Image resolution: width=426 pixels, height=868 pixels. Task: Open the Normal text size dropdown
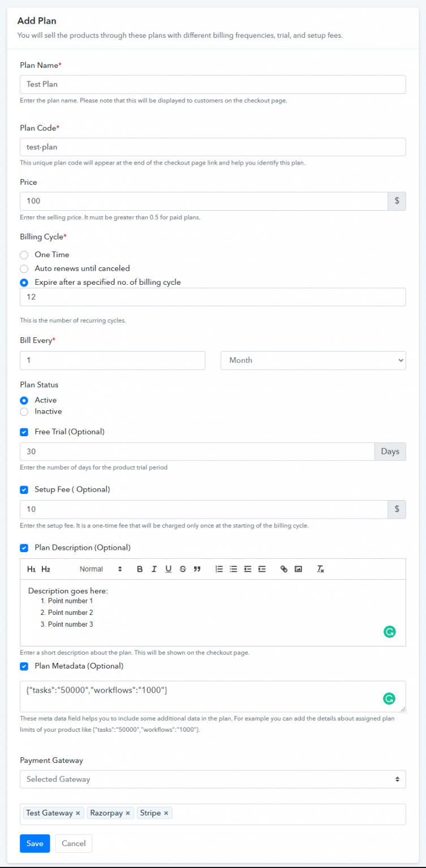pyautogui.click(x=101, y=569)
